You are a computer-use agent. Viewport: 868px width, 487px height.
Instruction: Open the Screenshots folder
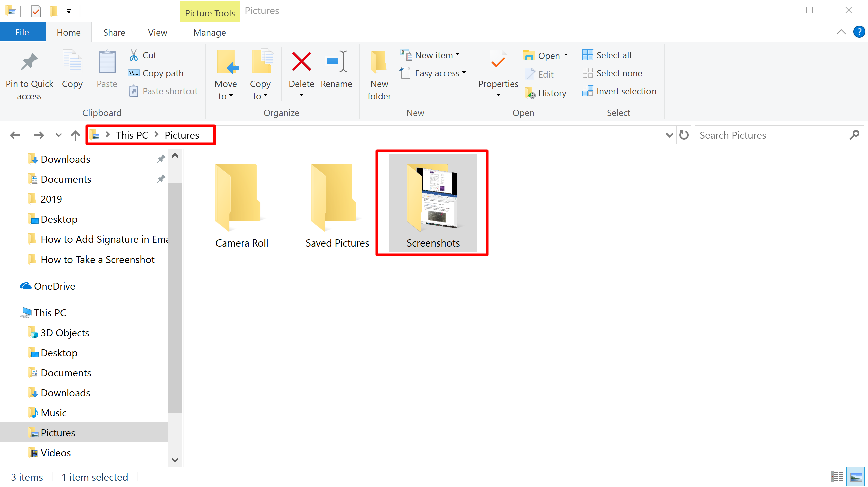click(433, 200)
